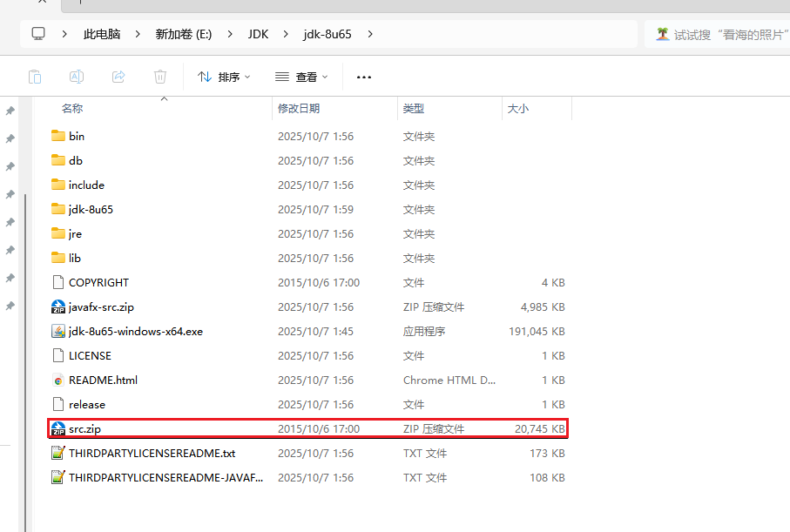790x532 pixels.
Task: Go to 新加卷 (E:) in breadcrumb
Action: tap(183, 34)
